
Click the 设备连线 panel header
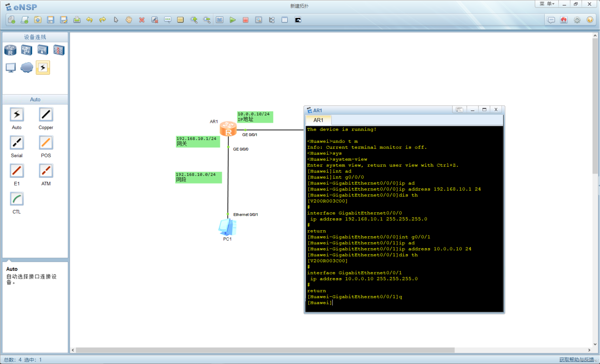click(35, 37)
